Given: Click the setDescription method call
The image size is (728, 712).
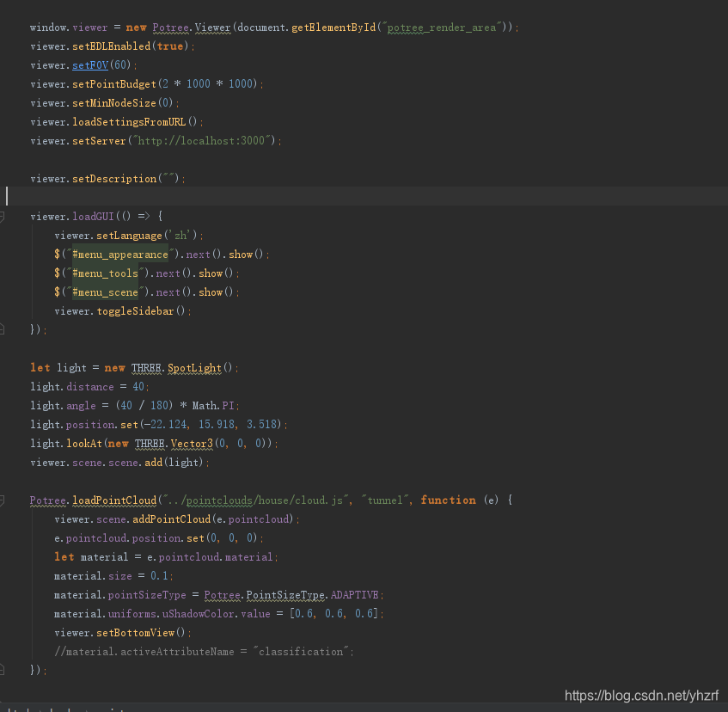Looking at the screenshot, I should pyautogui.click(x=114, y=179).
